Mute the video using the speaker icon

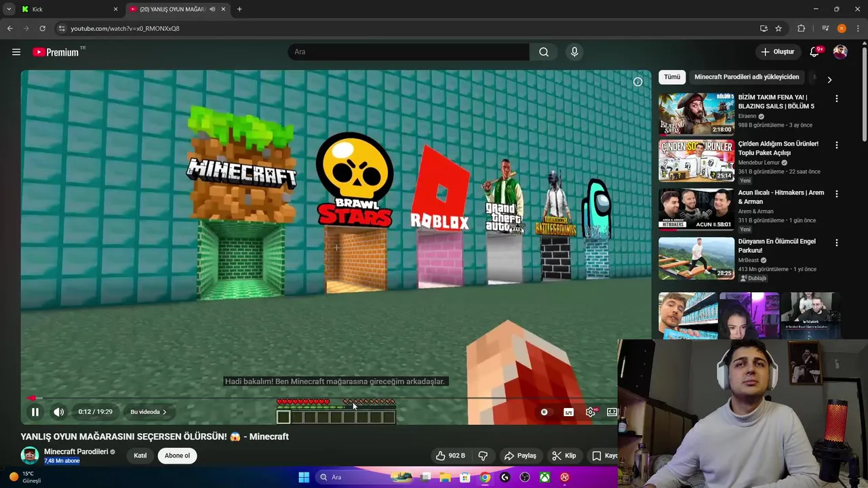pyautogui.click(x=59, y=411)
